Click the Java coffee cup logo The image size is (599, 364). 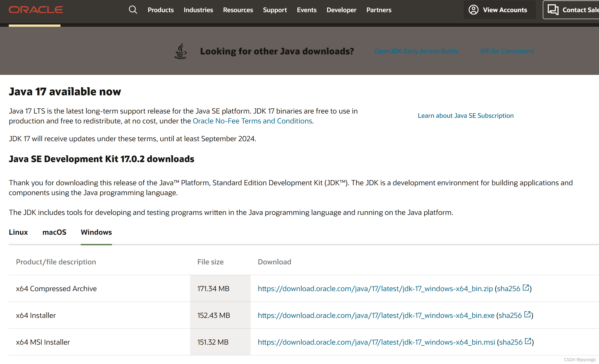pos(180,51)
